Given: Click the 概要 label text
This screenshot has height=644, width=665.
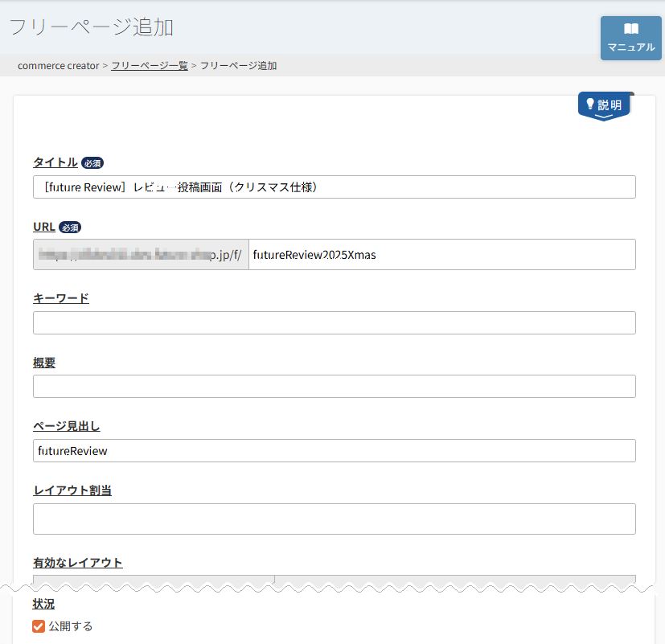Looking at the screenshot, I should (44, 363).
